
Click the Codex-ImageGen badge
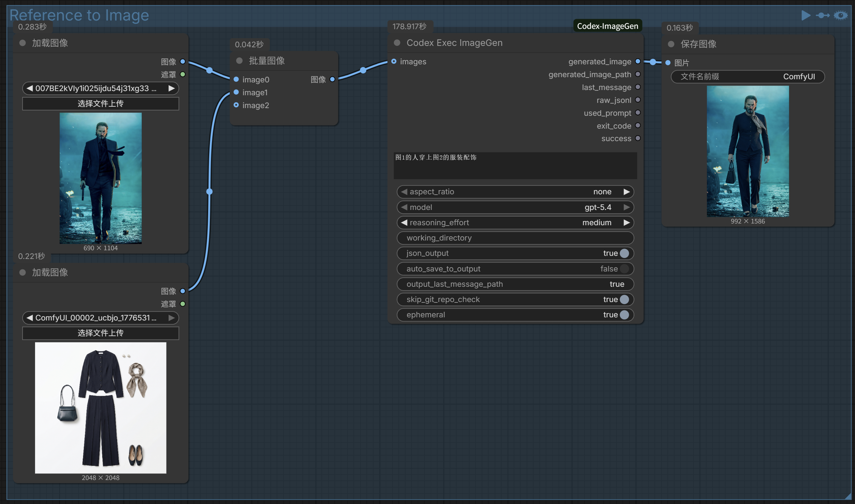[608, 26]
